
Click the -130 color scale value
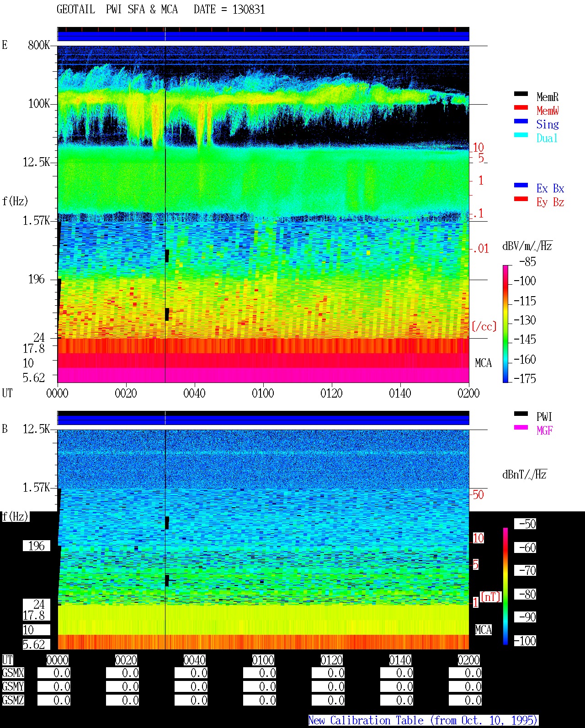525,320
